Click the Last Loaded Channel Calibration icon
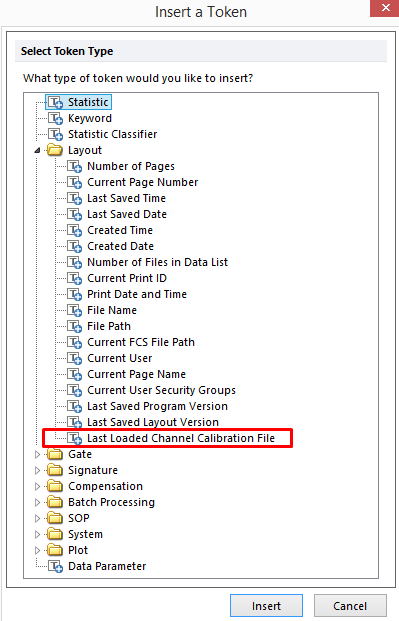The width and height of the screenshot is (399, 621). [x=74, y=438]
